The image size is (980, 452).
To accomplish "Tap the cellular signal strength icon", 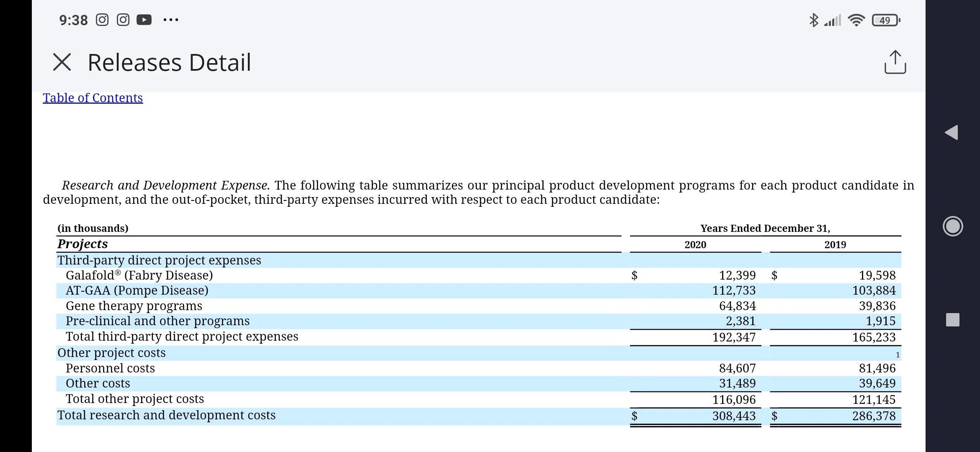I will click(x=833, y=20).
